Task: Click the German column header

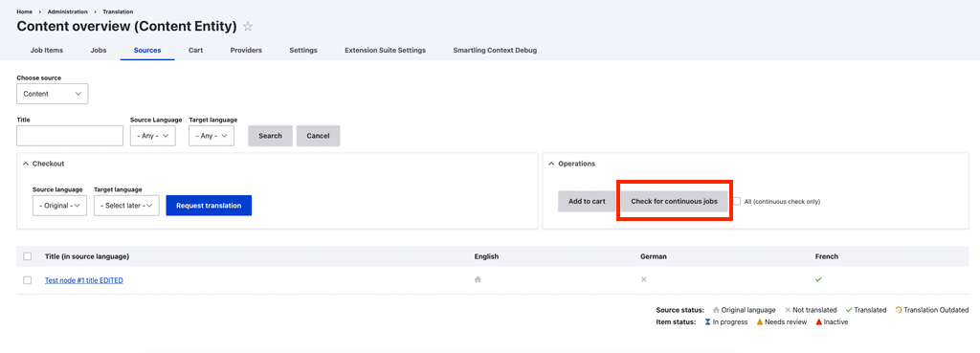Action: pos(653,256)
